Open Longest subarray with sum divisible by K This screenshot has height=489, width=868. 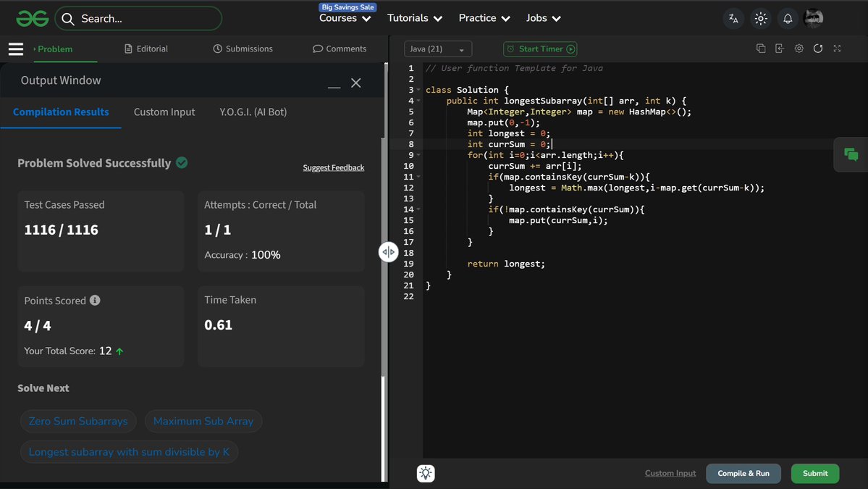point(129,452)
